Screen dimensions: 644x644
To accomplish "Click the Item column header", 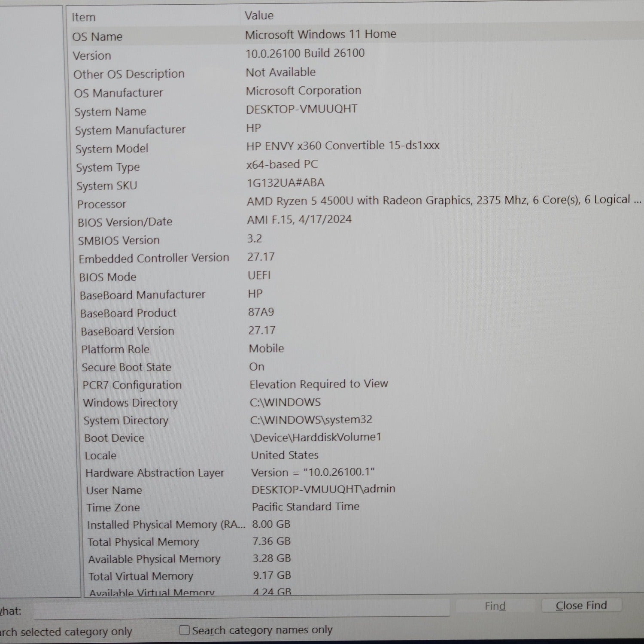I will [84, 17].
